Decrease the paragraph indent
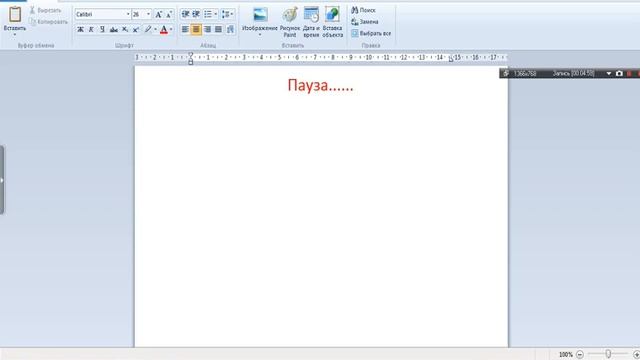 [185, 14]
